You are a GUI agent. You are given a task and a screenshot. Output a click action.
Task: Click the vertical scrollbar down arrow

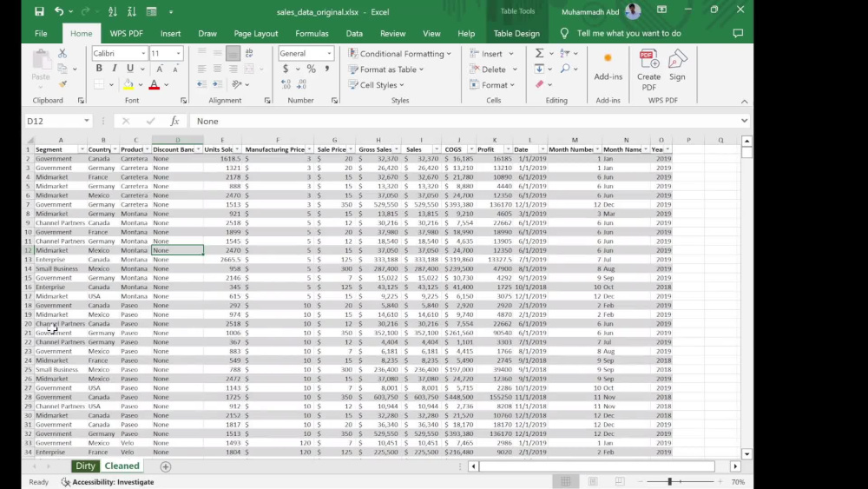pyautogui.click(x=746, y=453)
